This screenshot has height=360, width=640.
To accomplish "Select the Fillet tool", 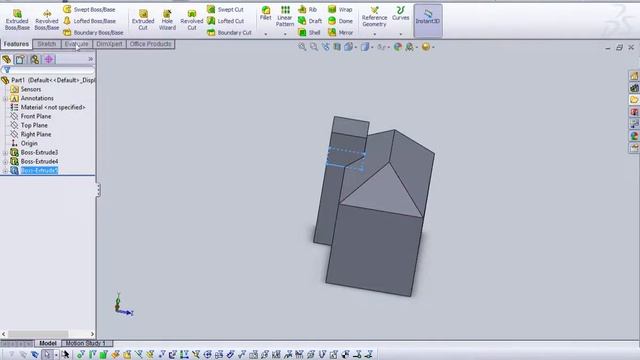I will coord(266,13).
